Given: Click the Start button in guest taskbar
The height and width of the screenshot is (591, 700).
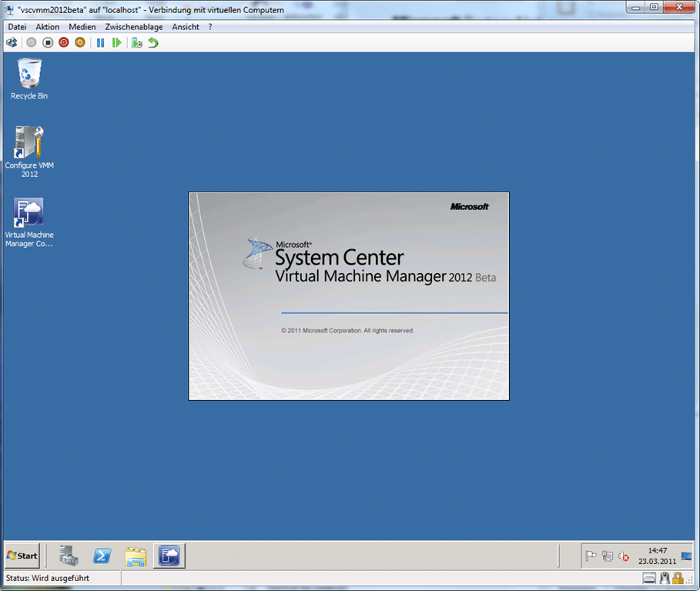Looking at the screenshot, I should [22, 556].
